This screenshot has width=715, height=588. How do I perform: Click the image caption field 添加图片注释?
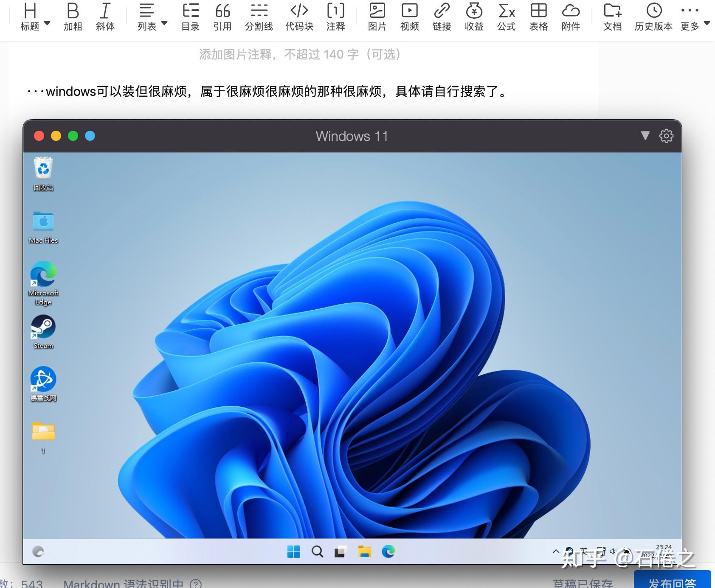coord(300,54)
